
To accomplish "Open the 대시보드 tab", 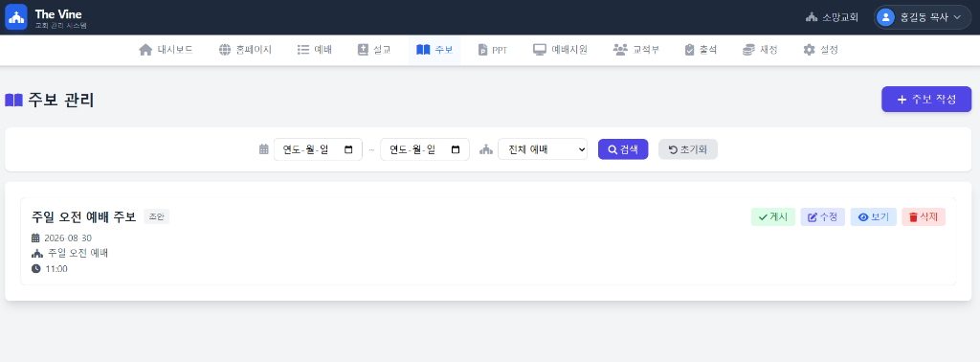I will coord(166,50).
